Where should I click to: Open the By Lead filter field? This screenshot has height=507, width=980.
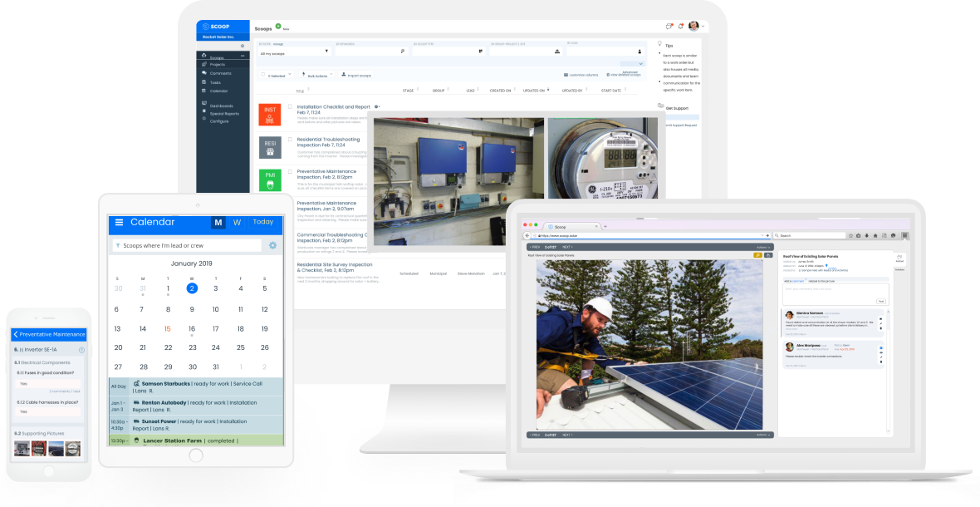click(605, 52)
